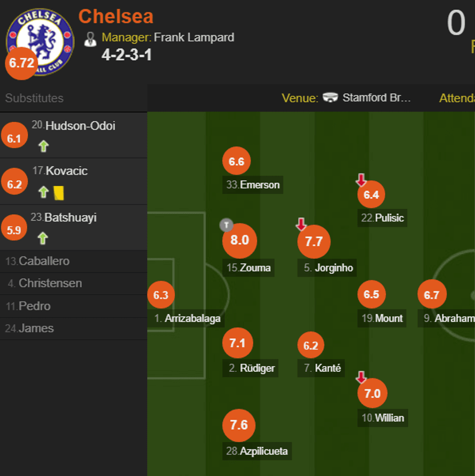This screenshot has width=475, height=476.
Task: Click the red arrow above Willian's rating
Action: (361, 377)
